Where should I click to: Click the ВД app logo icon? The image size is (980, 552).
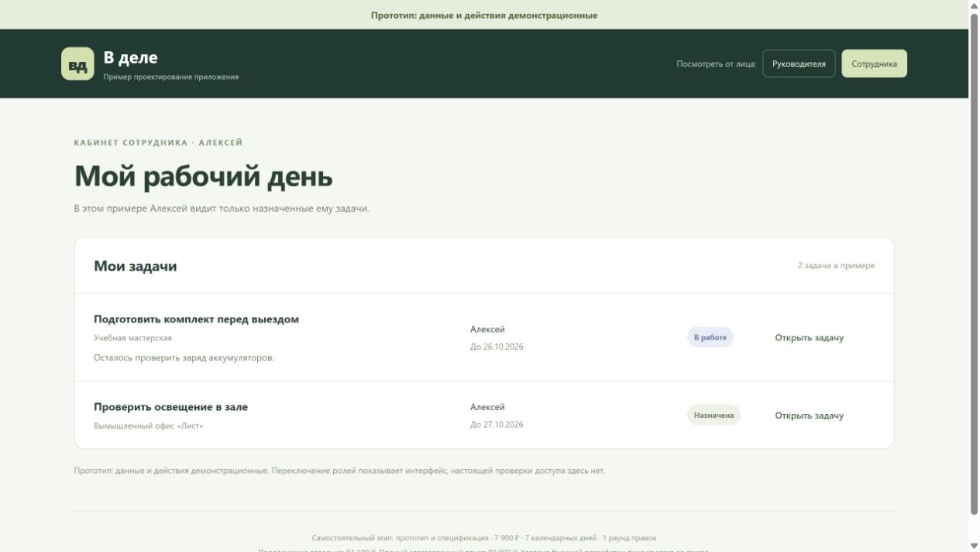(77, 64)
